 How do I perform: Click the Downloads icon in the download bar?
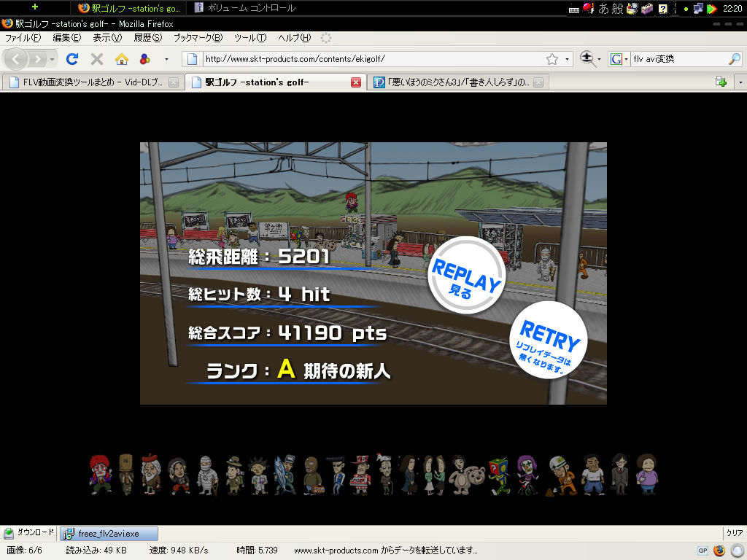coord(9,533)
